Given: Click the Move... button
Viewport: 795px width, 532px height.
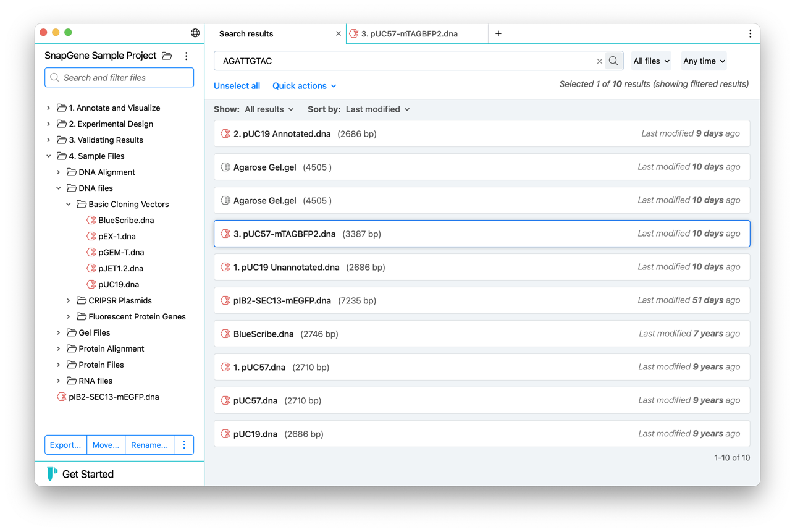Looking at the screenshot, I should click(x=106, y=445).
